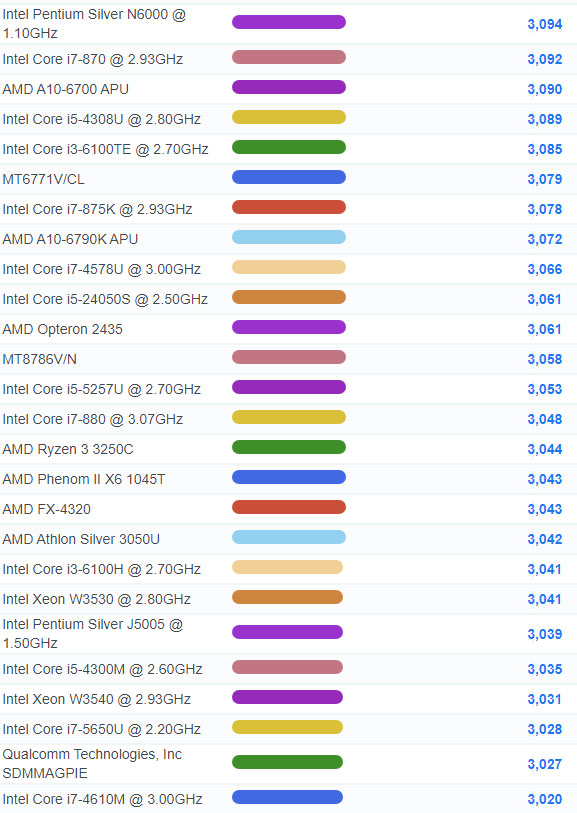Click score 3,090
The height and width of the screenshot is (813, 577).
(545, 89)
